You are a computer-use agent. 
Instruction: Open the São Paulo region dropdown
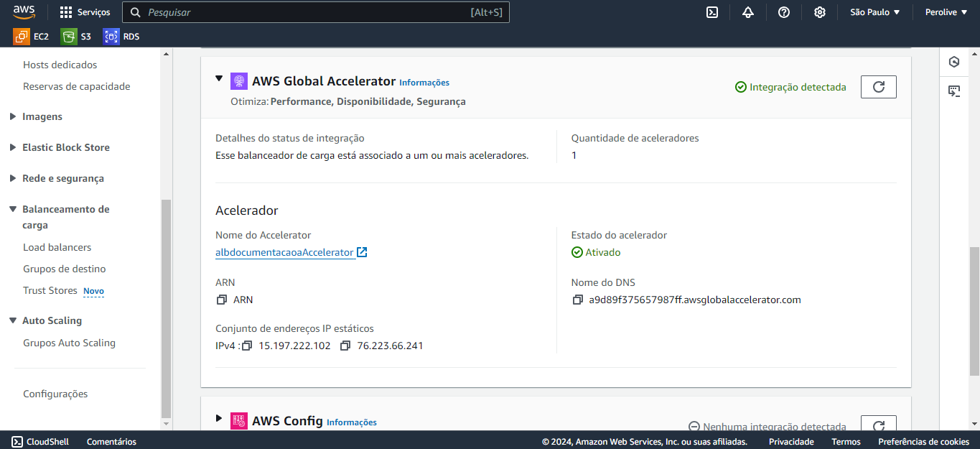(874, 12)
